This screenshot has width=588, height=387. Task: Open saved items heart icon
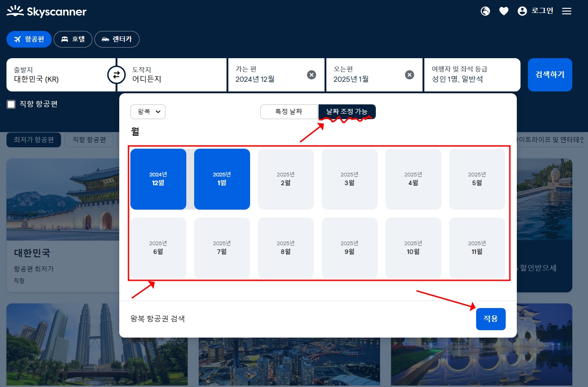tap(504, 11)
